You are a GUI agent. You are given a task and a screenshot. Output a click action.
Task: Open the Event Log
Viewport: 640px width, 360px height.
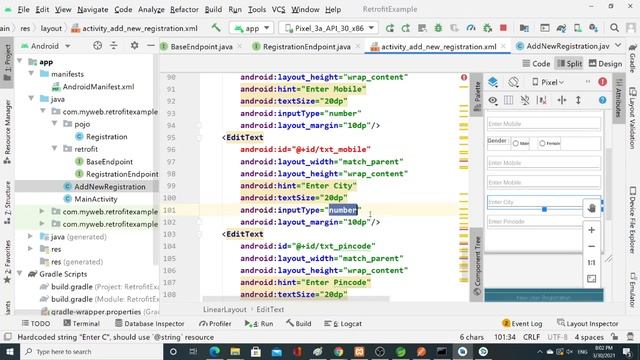(x=522, y=323)
